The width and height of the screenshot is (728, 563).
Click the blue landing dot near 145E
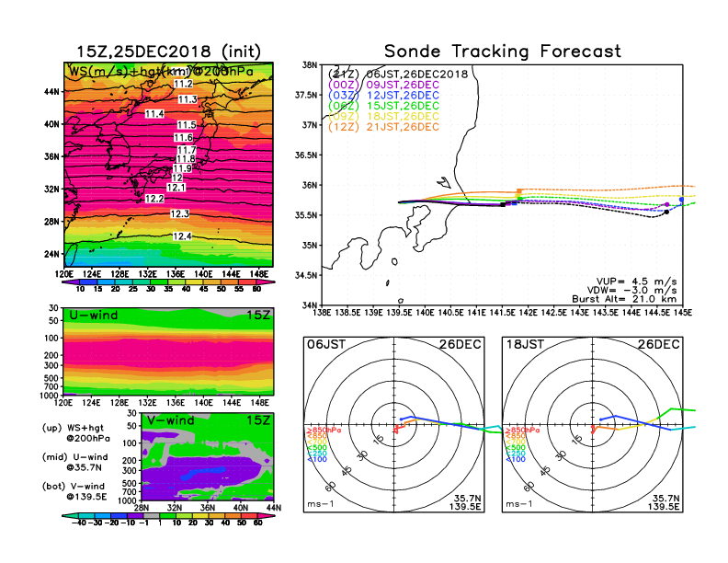tap(681, 200)
